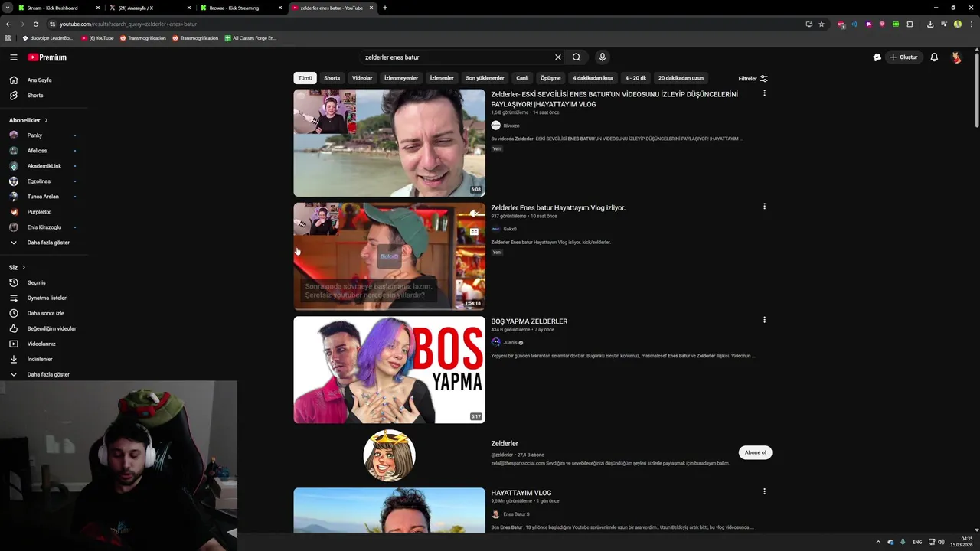This screenshot has width=980, height=551.
Task: Toggle mute on the previewing video
Action: click(x=474, y=214)
